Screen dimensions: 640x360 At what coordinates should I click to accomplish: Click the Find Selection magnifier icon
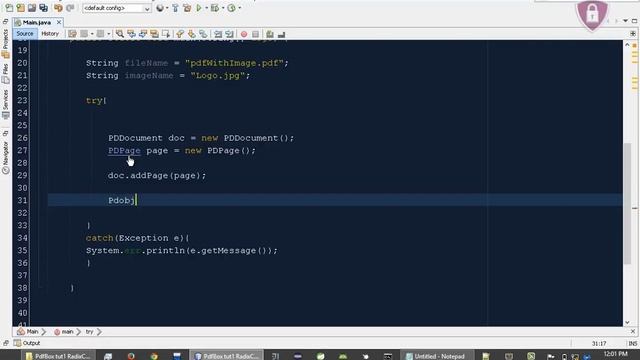120,34
